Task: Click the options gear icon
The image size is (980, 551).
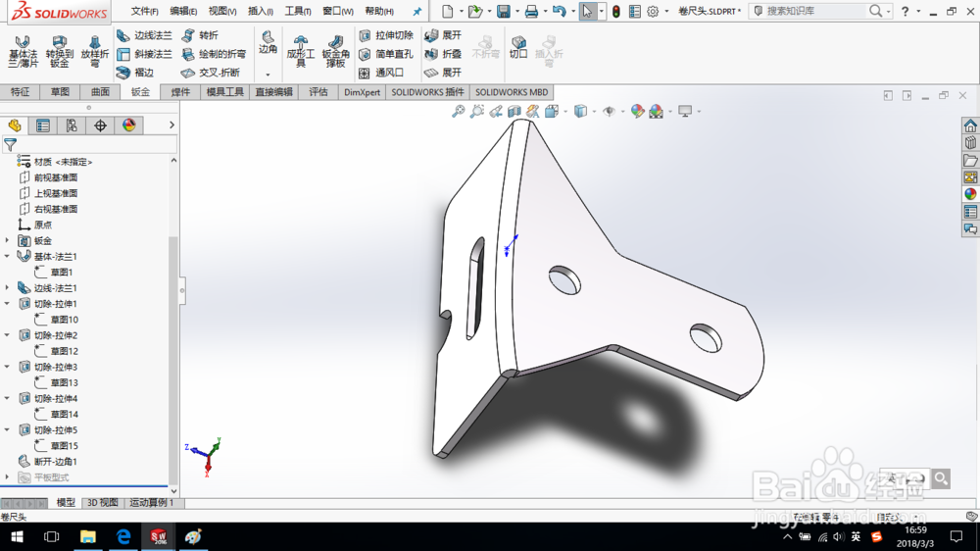Action: 653,11
